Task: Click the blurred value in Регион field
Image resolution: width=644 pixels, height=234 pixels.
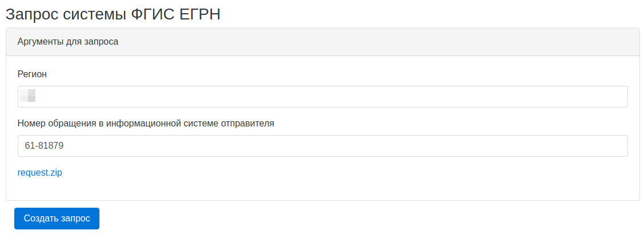Action: pyautogui.click(x=28, y=96)
